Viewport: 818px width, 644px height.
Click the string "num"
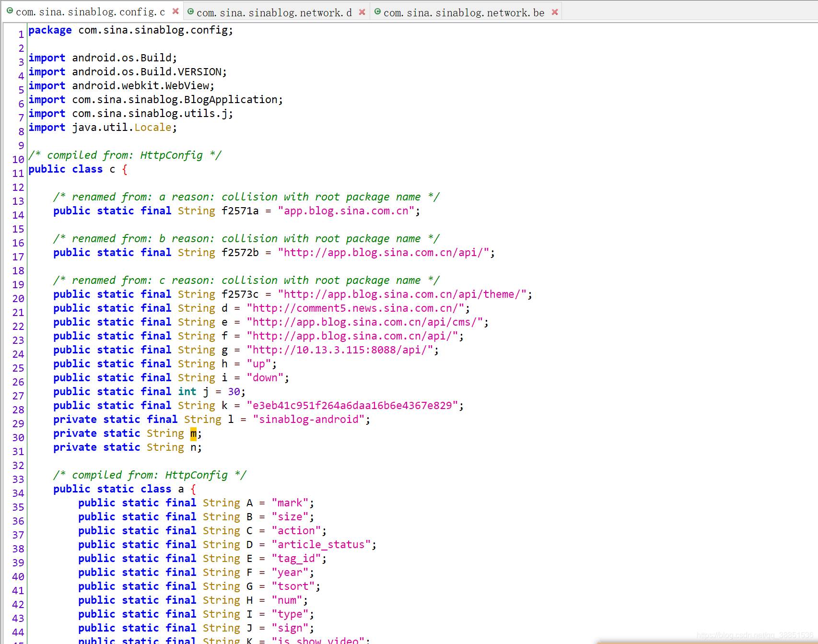(287, 600)
